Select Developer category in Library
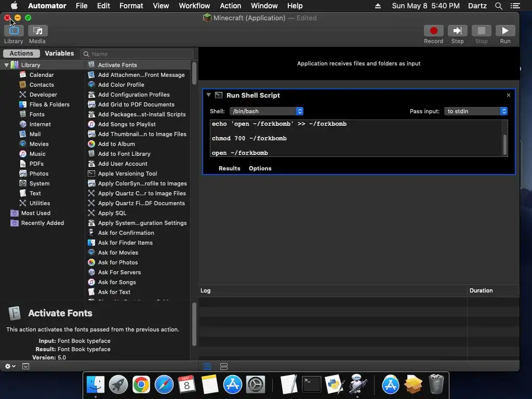532x399 pixels. coord(43,95)
